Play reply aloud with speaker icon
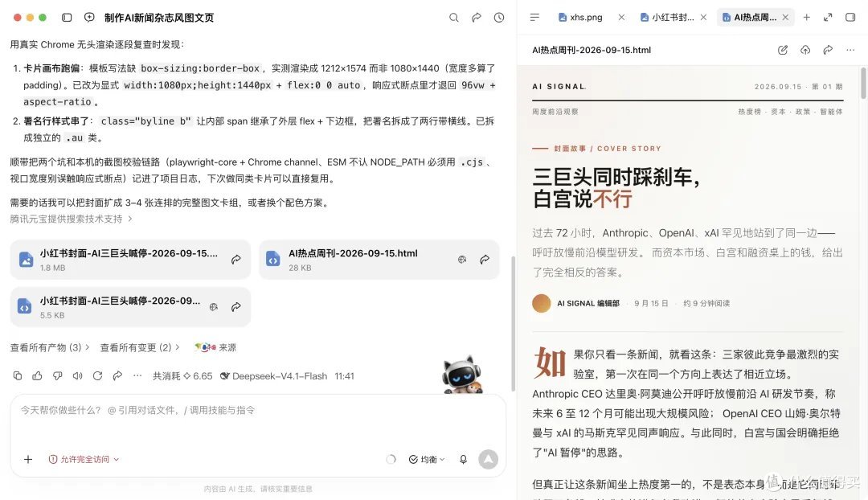868x500 pixels. (77, 376)
